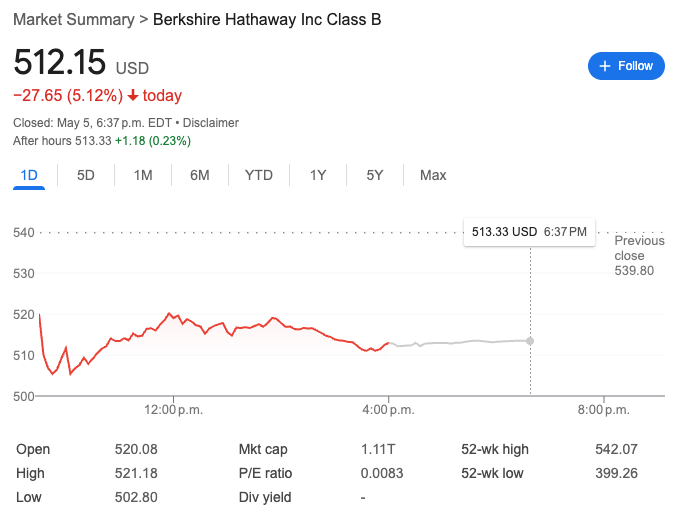
Task: Switch to the 1M range tab
Action: tap(143, 175)
